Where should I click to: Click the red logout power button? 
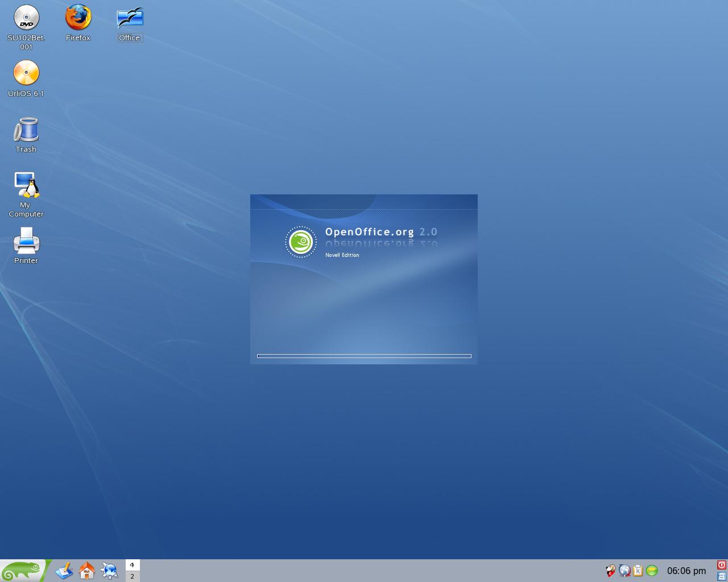coord(722,565)
